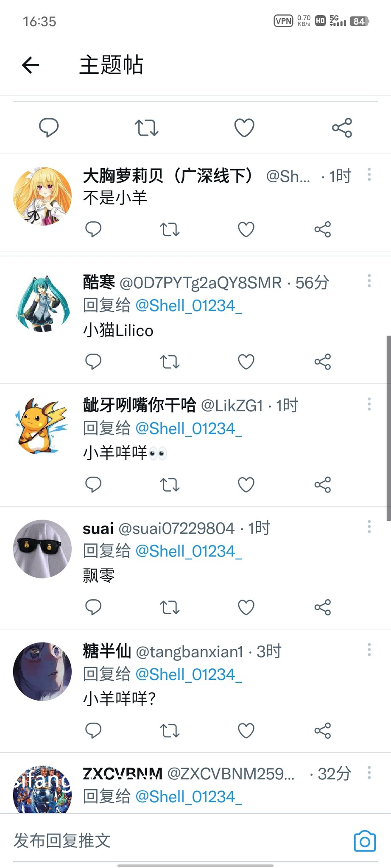Open @Shell_01234_ link in 糖半仙's reply

click(x=189, y=674)
